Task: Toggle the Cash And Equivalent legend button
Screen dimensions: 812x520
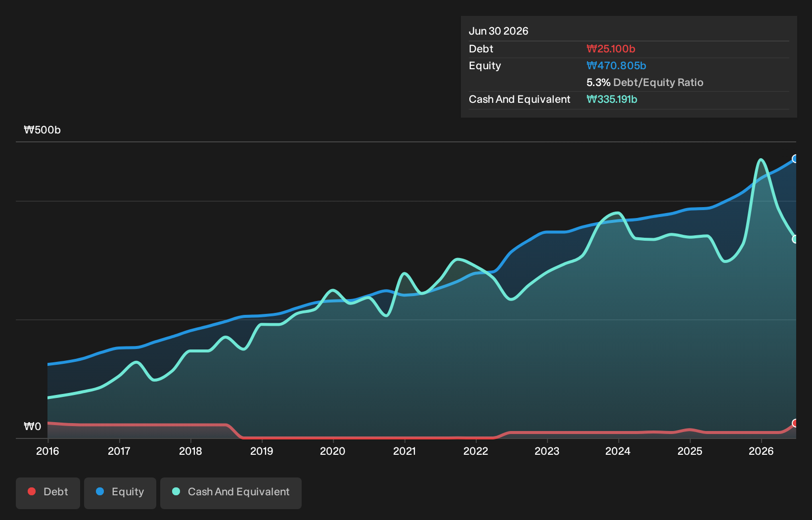Action: pos(231,493)
